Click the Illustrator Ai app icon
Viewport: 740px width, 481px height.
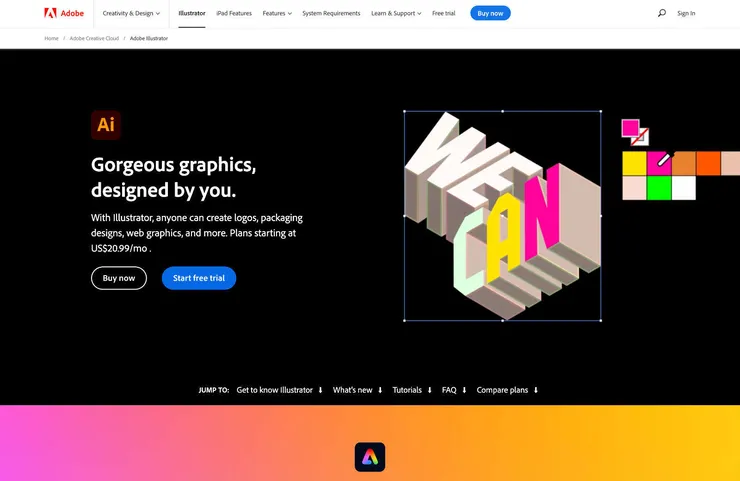click(x=106, y=125)
